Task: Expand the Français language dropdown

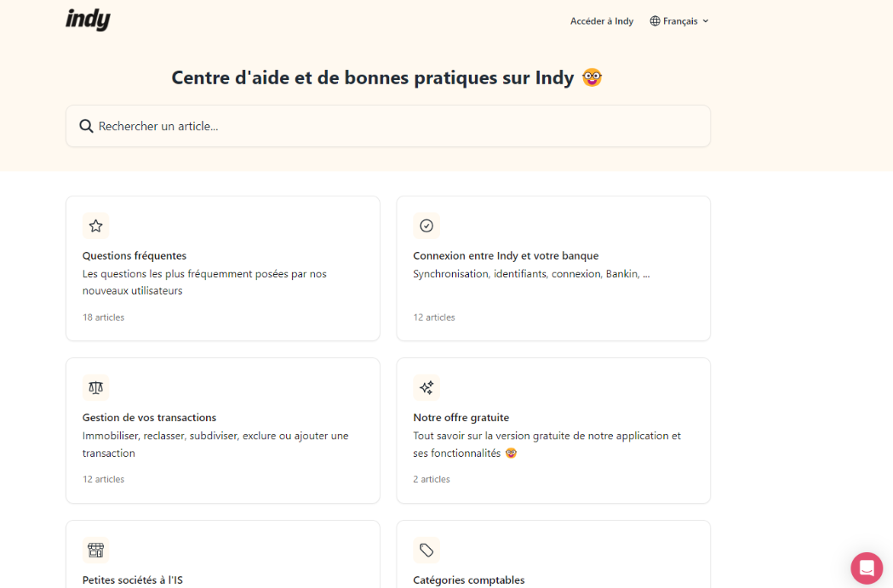Action: tap(678, 20)
